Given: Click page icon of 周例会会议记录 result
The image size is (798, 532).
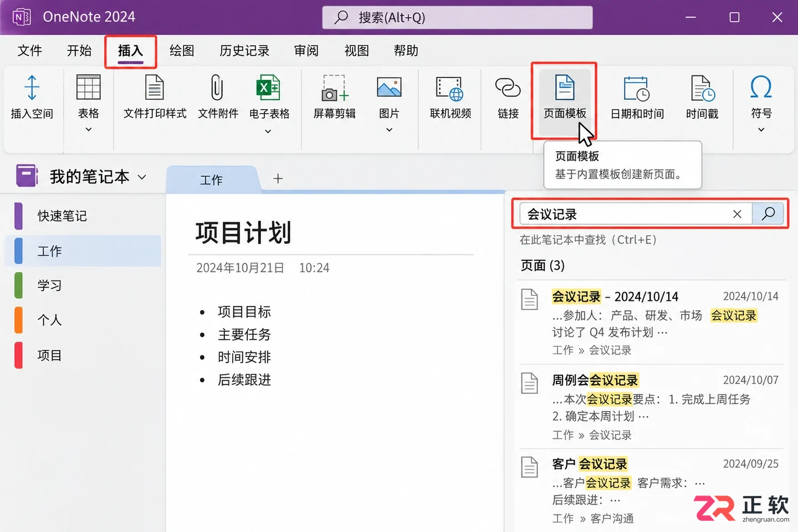Looking at the screenshot, I should [x=529, y=383].
